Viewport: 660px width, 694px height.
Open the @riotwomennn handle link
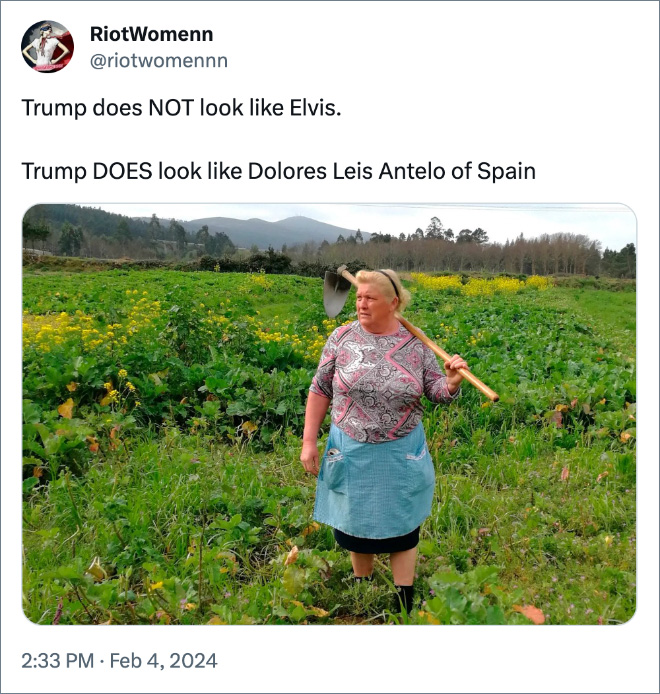click(165, 61)
